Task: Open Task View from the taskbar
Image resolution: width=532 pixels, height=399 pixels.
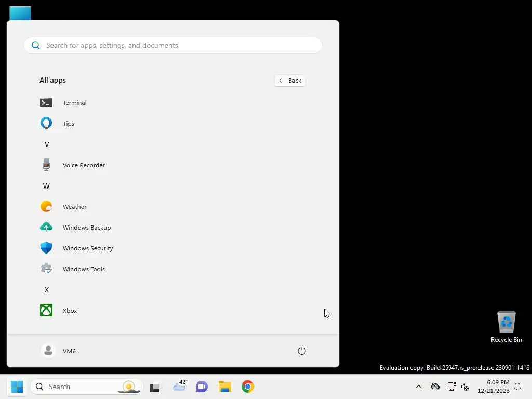Action: (x=155, y=387)
